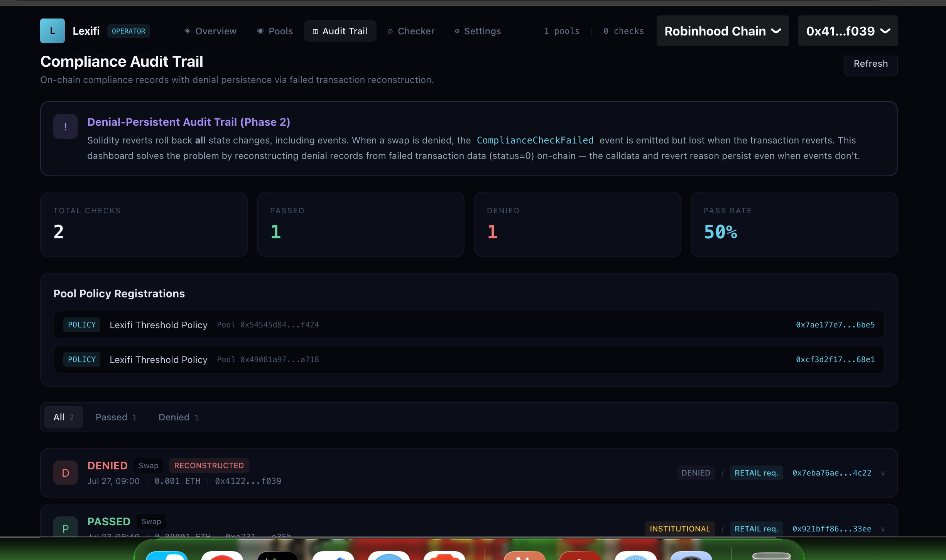
Task: Click the Lexifi brand name
Action: point(86,31)
